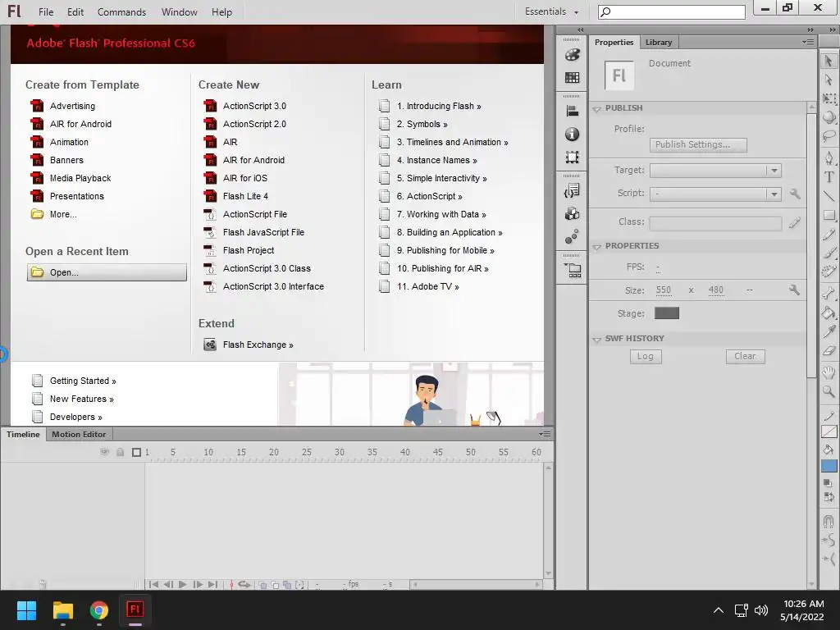Image resolution: width=840 pixels, height=630 pixels.
Task: Select the Deco tool
Action: pos(829,272)
